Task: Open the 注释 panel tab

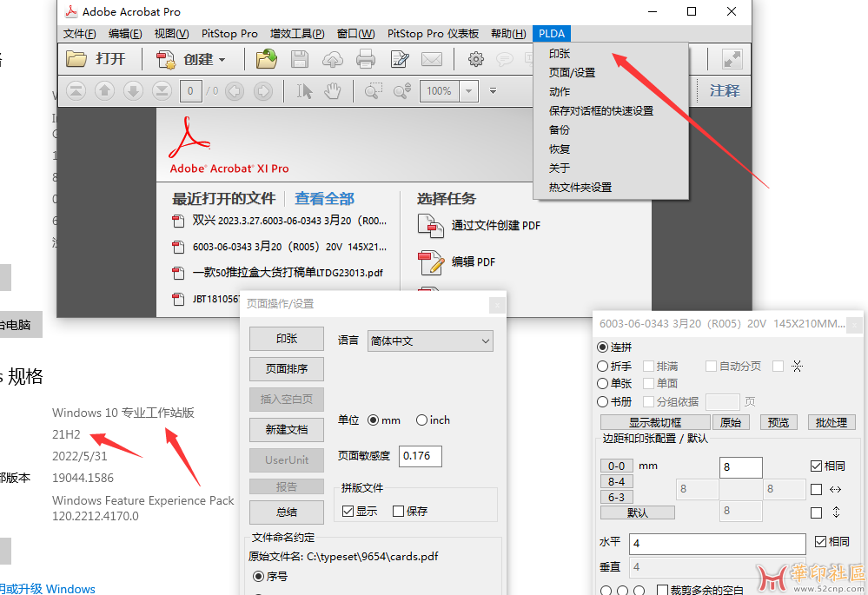Action: (x=725, y=90)
